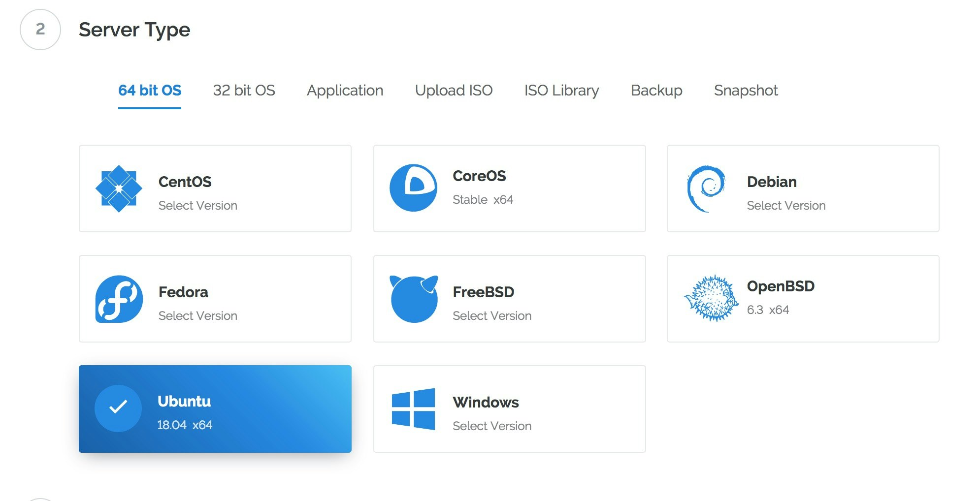
Task: Open the ISO Library tab
Action: 561,91
